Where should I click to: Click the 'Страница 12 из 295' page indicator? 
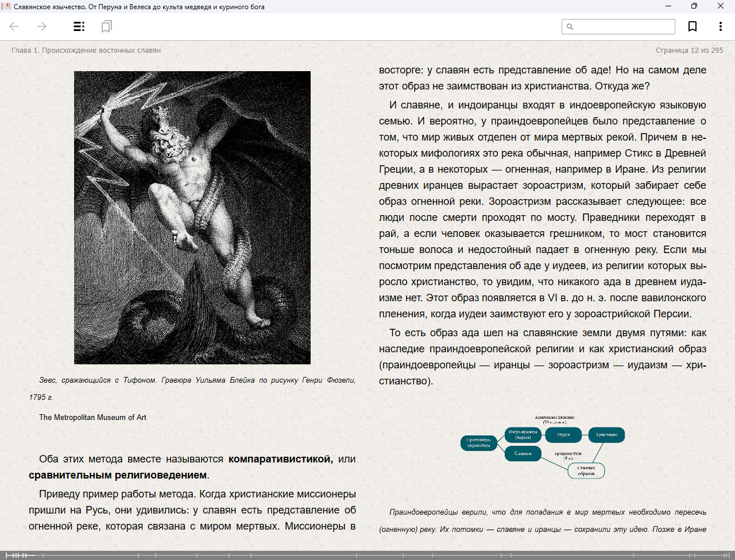coord(689,50)
